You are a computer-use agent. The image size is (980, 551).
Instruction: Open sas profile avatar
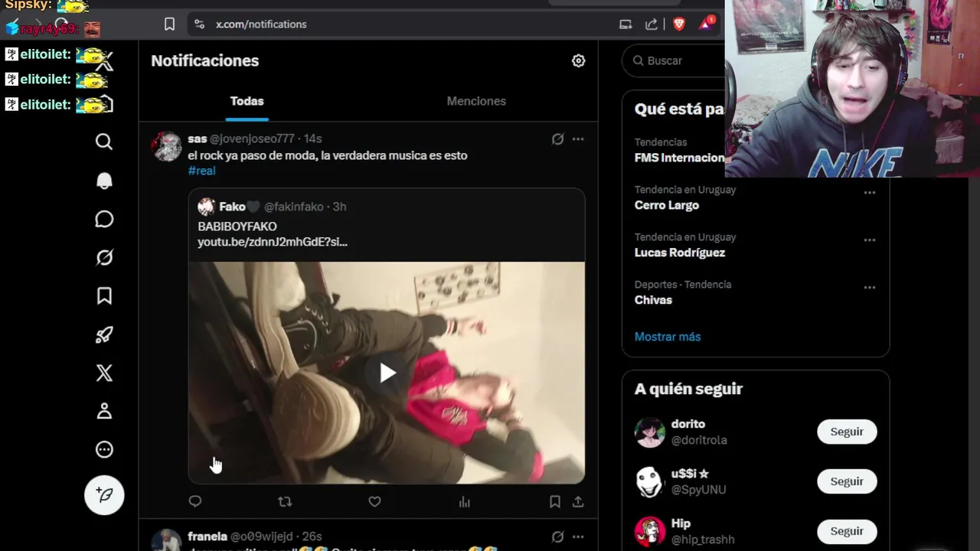pos(166,146)
